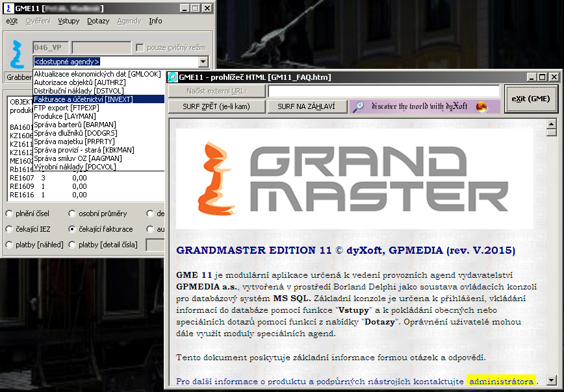This screenshot has height=392, width=564.
Task: Choose the platby [náhled] radio option
Action: [9, 245]
